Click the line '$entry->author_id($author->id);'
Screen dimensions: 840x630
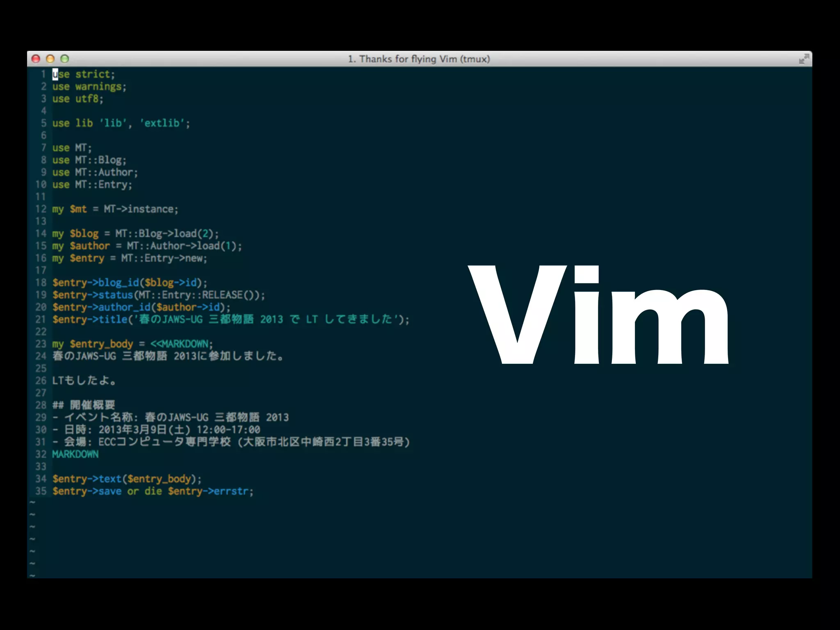pyautogui.click(x=142, y=307)
